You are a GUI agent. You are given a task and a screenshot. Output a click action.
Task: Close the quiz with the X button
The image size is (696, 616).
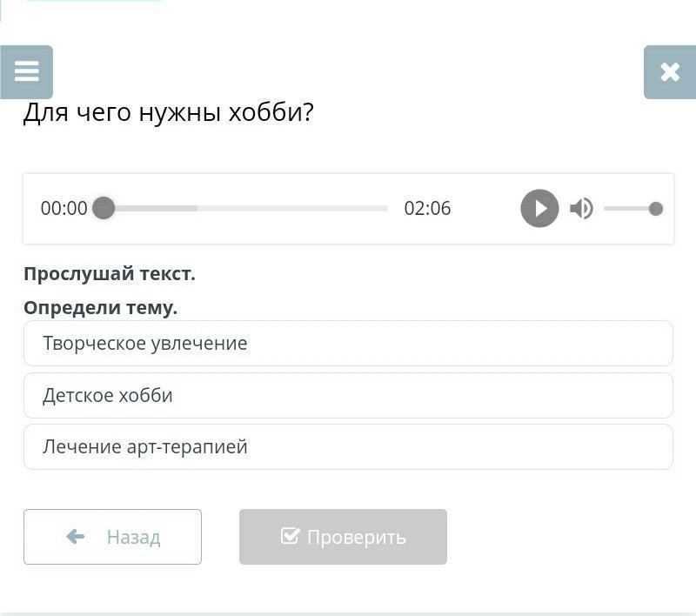669,71
